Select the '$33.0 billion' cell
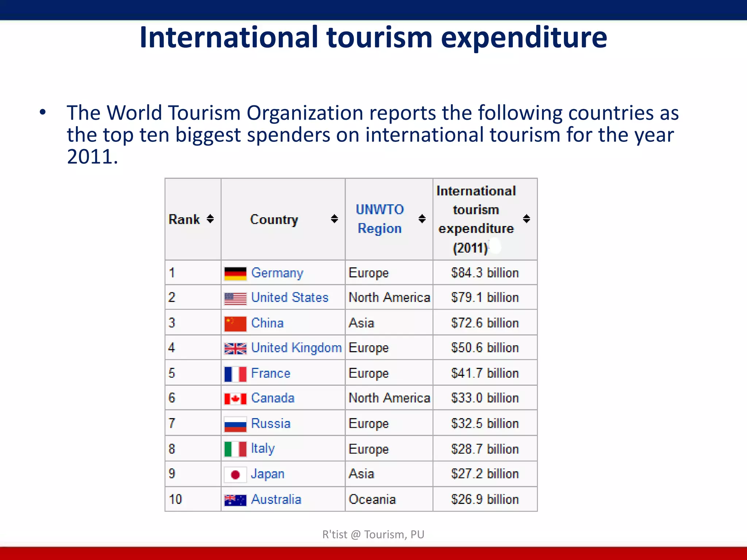Image resolution: width=747 pixels, height=560 pixels. pyautogui.click(x=485, y=398)
